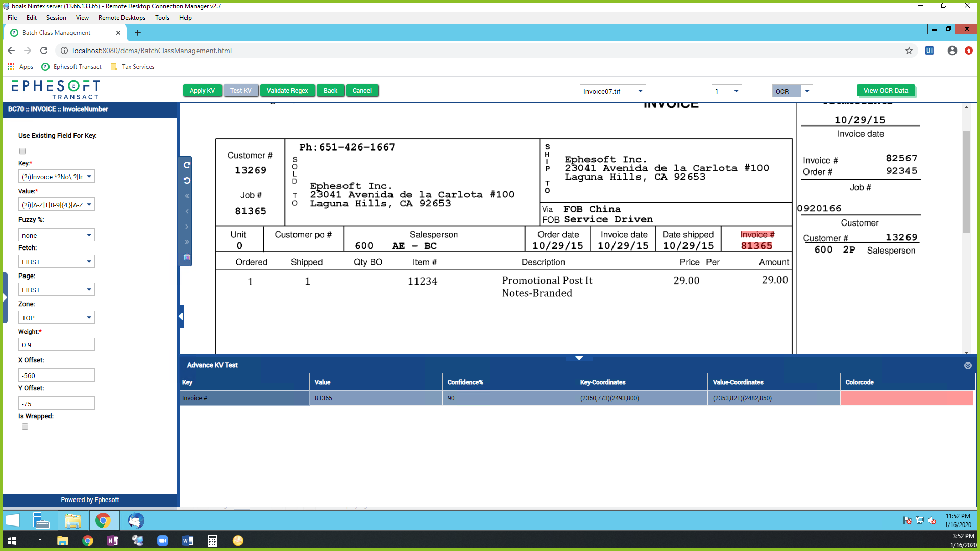
Task: Rotate the invoice image clockwise
Action: tap(186, 165)
